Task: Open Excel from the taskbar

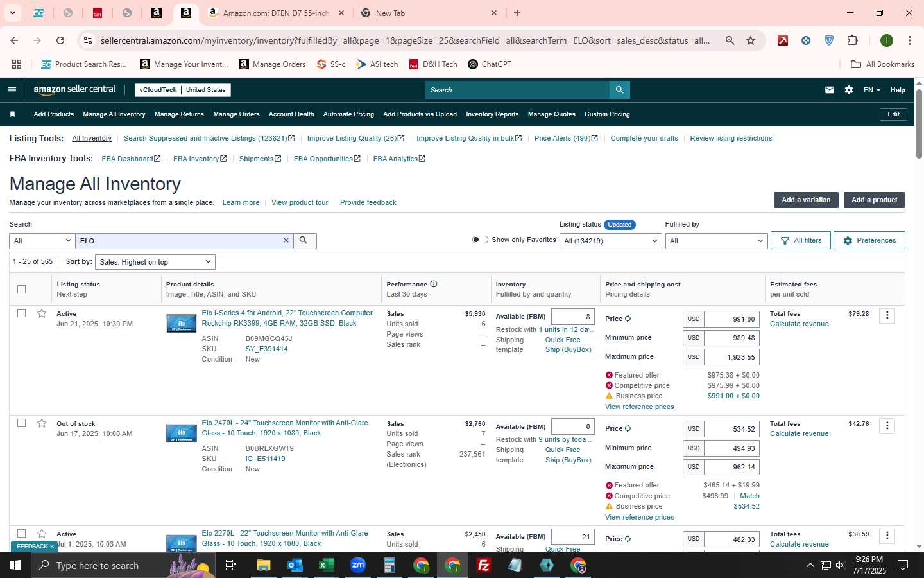Action: [x=326, y=565]
